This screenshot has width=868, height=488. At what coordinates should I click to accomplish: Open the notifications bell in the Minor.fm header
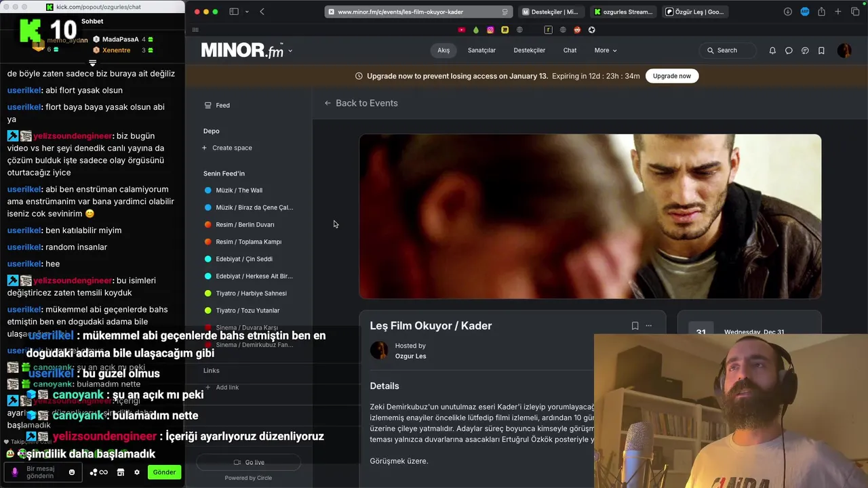pyautogui.click(x=772, y=50)
